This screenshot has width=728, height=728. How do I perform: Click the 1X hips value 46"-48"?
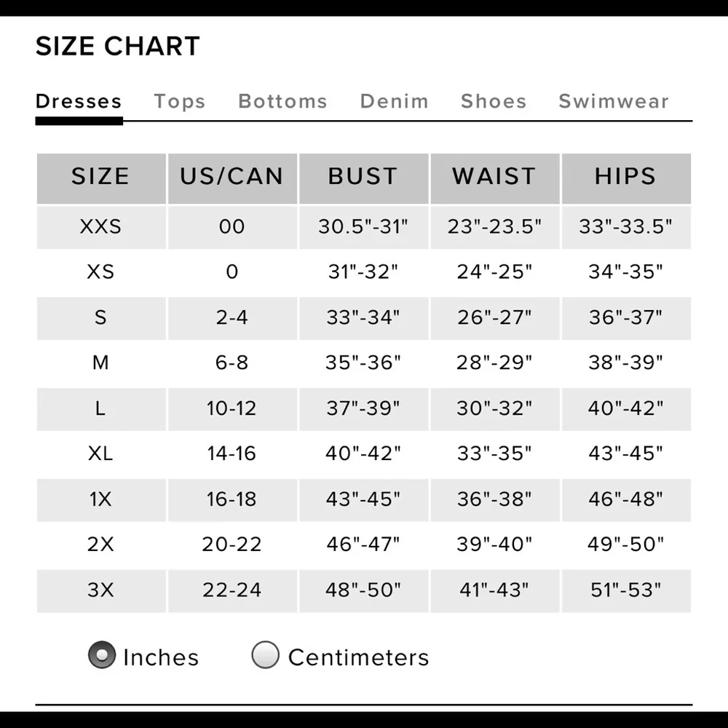625,499
